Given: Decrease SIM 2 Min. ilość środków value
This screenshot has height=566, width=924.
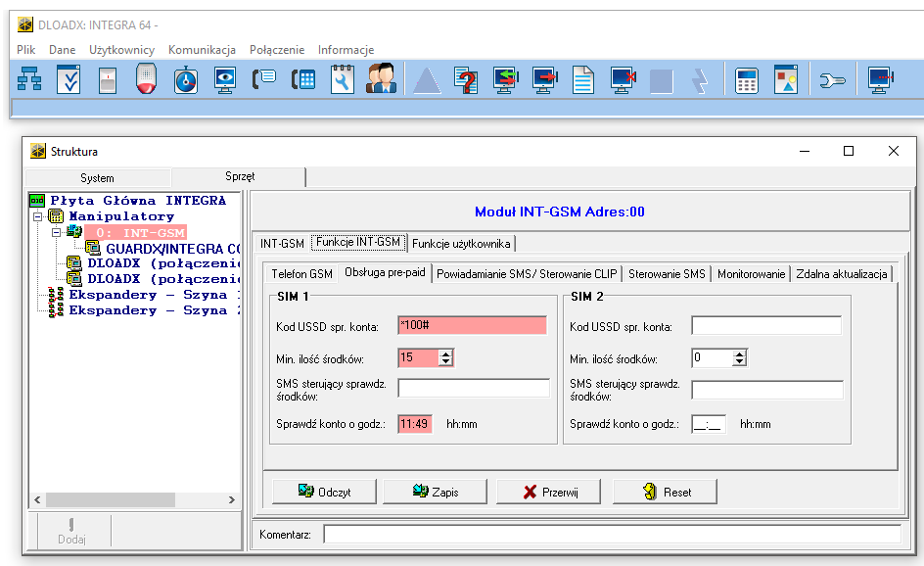Looking at the screenshot, I should [740, 362].
